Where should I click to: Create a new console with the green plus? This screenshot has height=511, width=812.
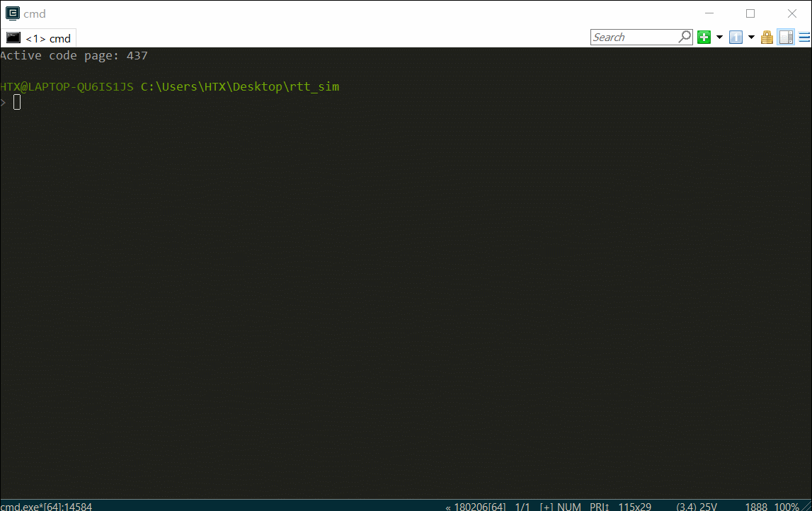(704, 38)
